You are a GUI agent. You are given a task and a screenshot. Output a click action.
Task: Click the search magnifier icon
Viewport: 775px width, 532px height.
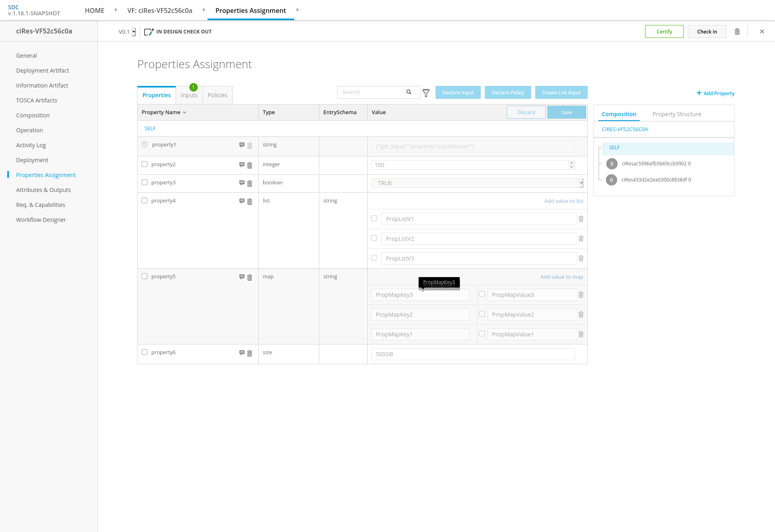409,92
